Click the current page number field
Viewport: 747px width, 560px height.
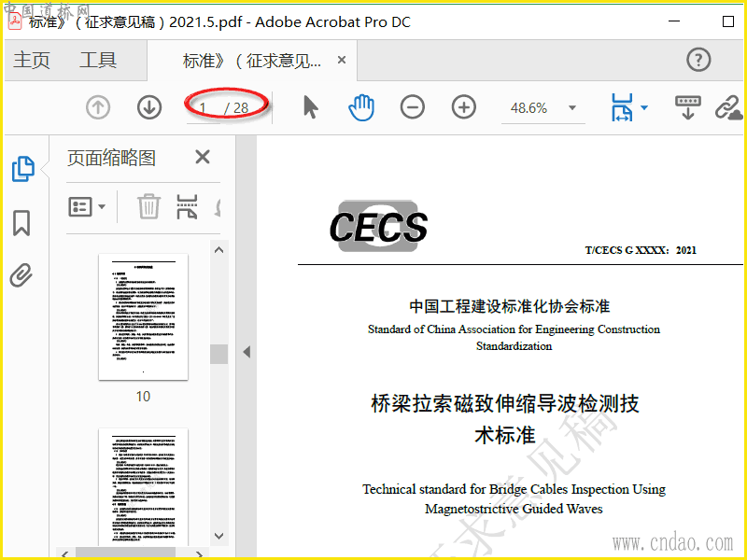tap(204, 108)
